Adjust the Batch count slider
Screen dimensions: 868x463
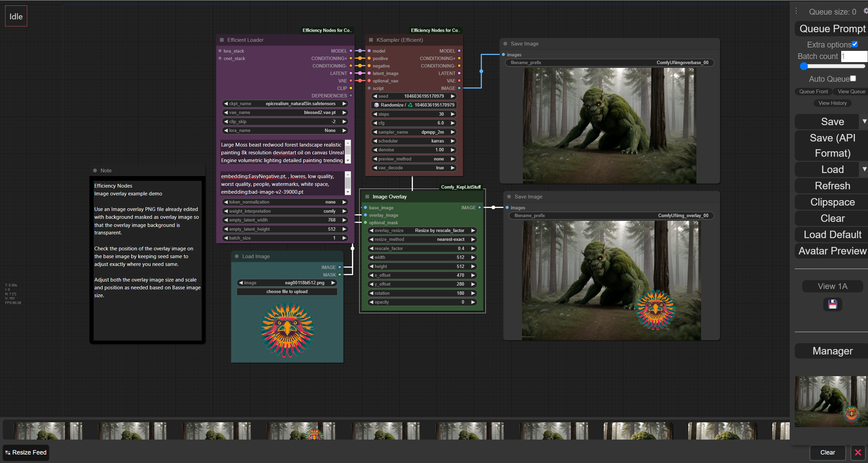tap(804, 66)
